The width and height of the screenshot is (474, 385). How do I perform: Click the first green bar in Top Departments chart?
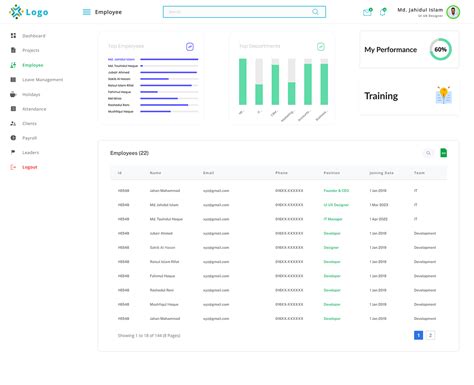click(243, 82)
